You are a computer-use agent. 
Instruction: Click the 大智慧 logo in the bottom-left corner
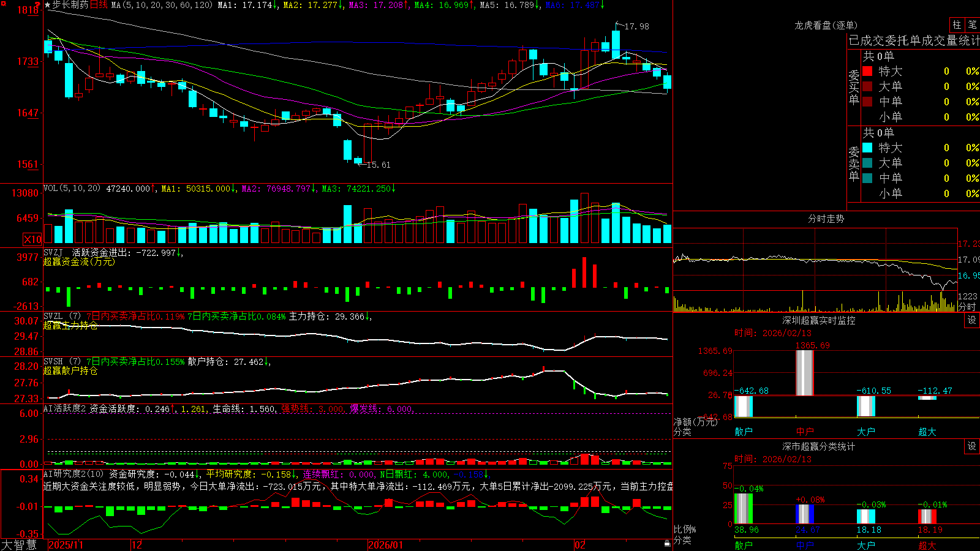point(19,544)
